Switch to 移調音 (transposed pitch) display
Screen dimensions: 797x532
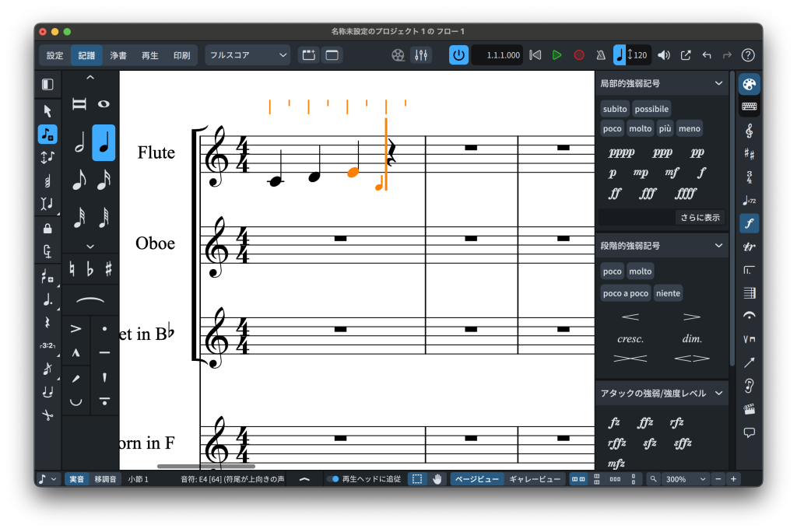(106, 479)
